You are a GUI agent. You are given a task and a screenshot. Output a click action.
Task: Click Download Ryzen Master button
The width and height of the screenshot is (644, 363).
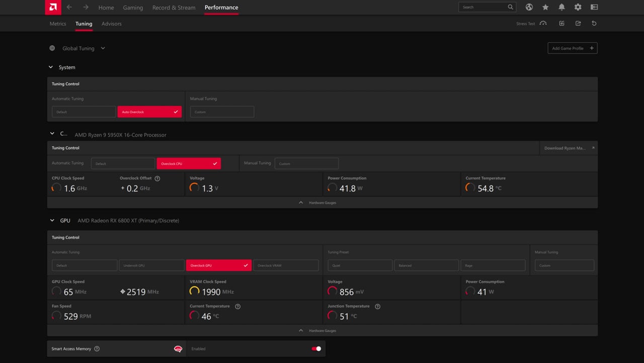pyautogui.click(x=569, y=148)
